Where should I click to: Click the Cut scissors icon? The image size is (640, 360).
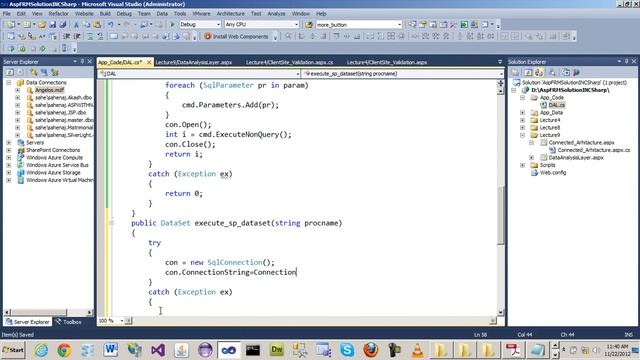(x=76, y=24)
